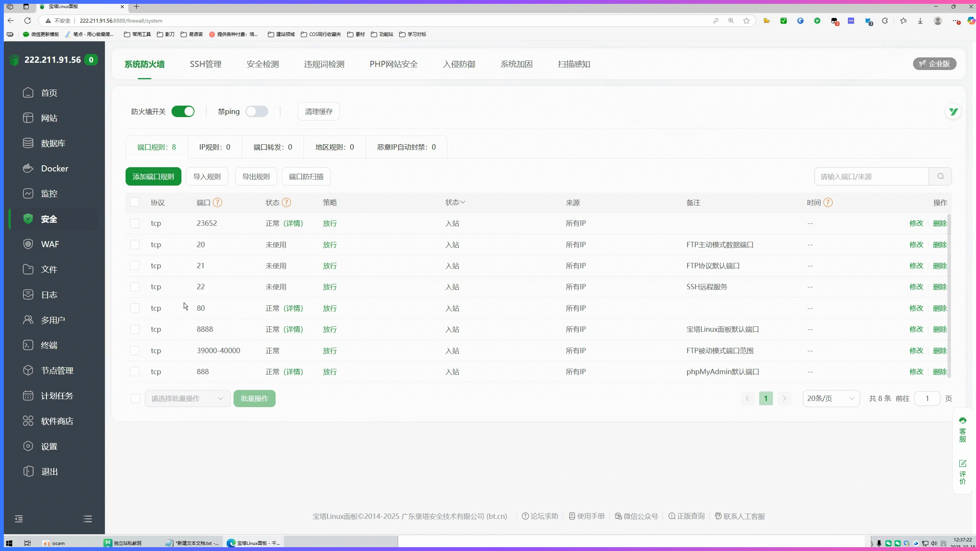Open the WAF sidebar icon
Image resolution: width=980 pixels, height=551 pixels.
(x=28, y=244)
